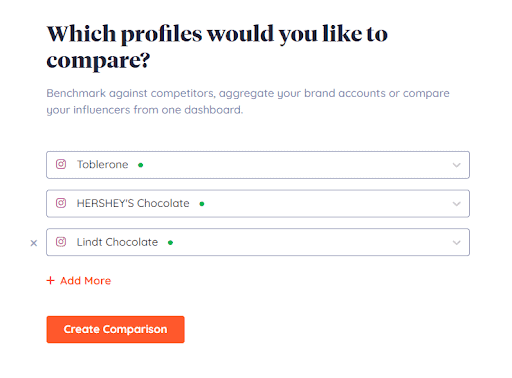This screenshot has height=378, width=512.
Task: Click the Add More link
Action: 79,281
